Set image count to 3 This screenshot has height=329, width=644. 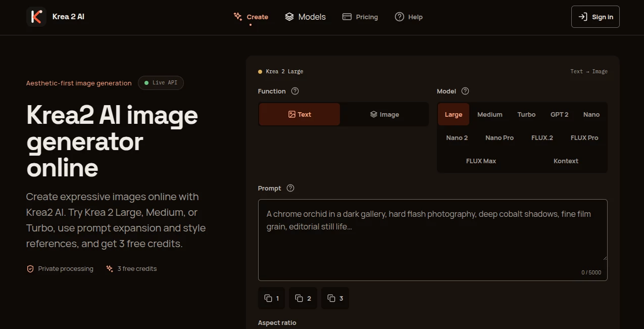pos(335,298)
